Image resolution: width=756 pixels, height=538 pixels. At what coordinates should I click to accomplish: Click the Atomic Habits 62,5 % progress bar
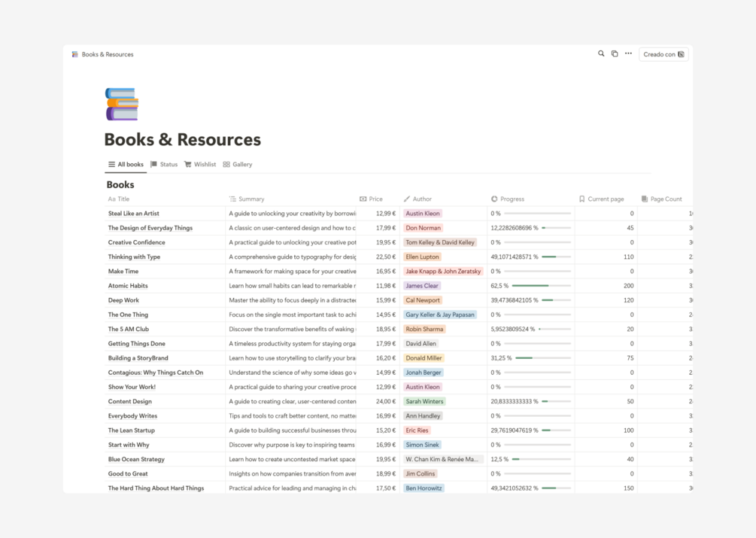point(542,286)
